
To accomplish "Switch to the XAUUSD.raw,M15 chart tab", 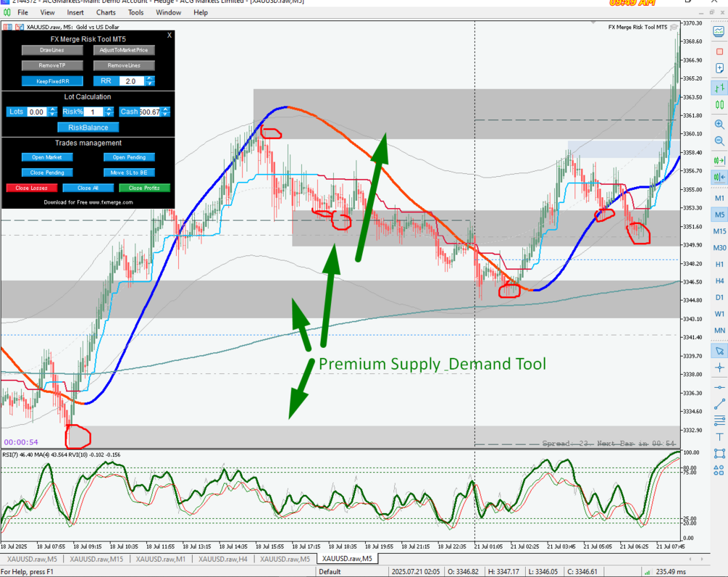I will click(x=96, y=559).
